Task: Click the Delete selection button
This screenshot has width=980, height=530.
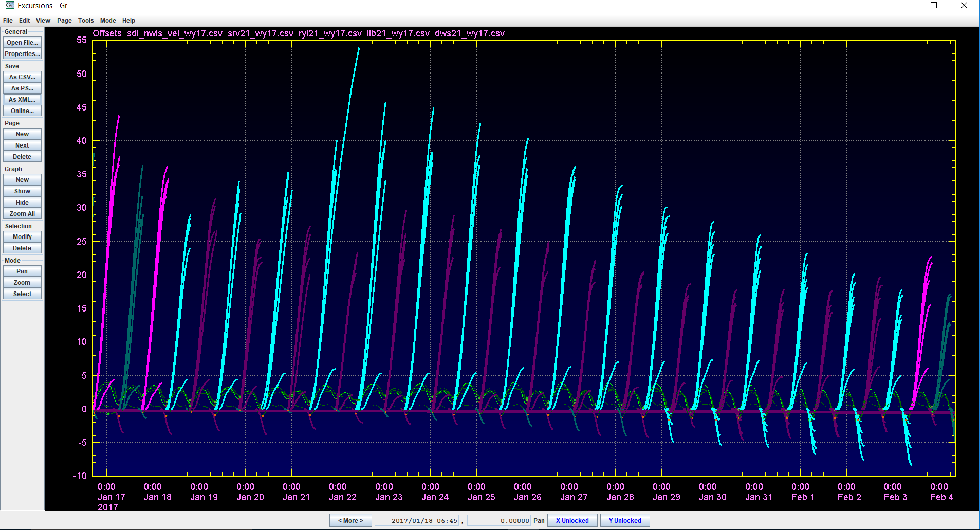Action: point(22,248)
